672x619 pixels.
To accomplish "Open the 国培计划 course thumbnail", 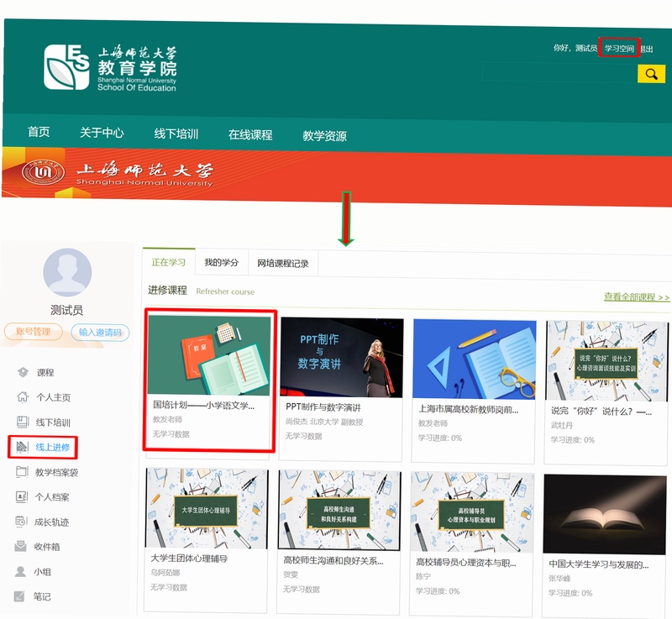I will (x=209, y=355).
